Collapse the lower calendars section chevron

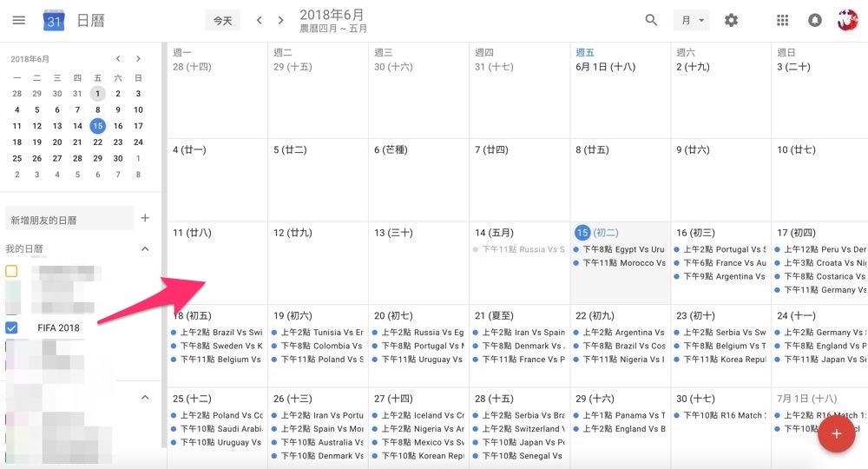pos(145,397)
